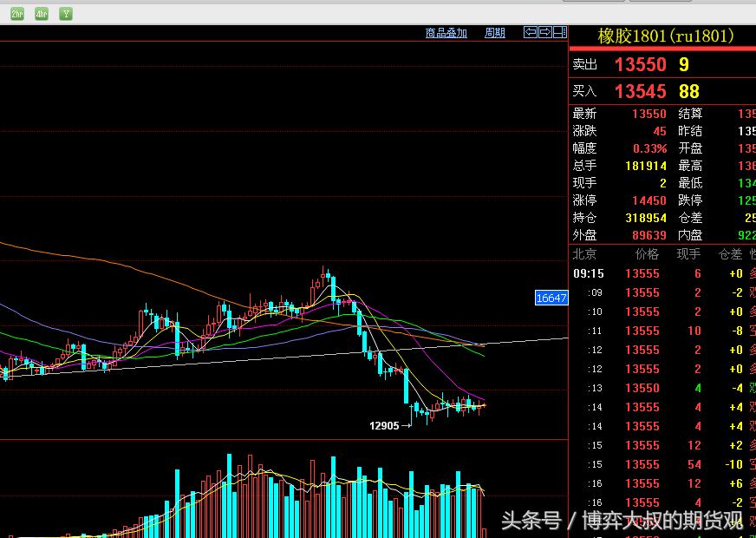Click volume 10 in the :11 tick row
756x538 pixels.
[x=694, y=331]
